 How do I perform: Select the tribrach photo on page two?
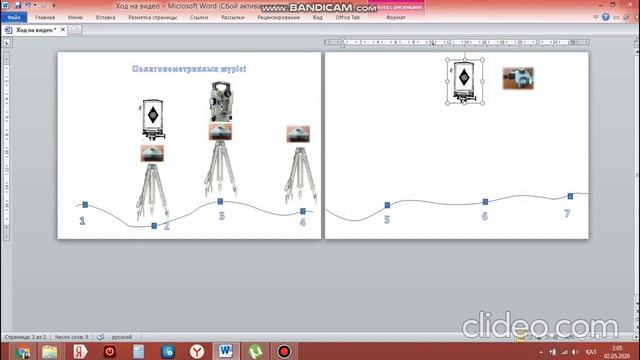(518, 78)
